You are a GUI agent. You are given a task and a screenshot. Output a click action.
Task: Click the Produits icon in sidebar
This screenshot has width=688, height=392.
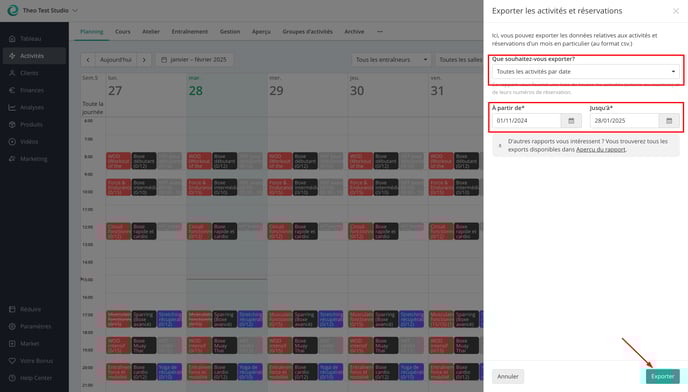click(12, 124)
